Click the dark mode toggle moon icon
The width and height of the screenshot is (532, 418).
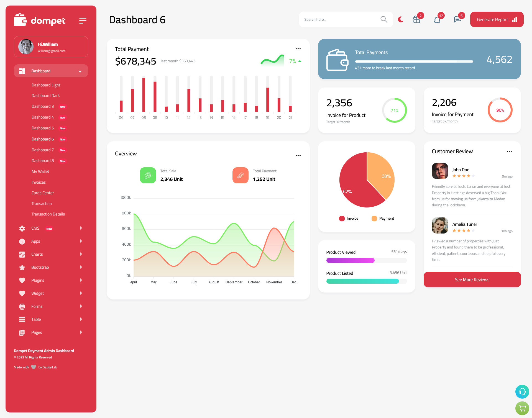click(x=400, y=19)
